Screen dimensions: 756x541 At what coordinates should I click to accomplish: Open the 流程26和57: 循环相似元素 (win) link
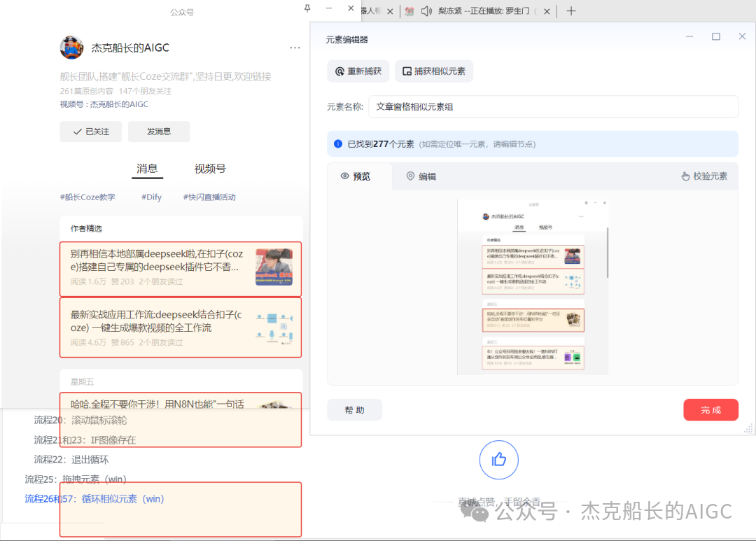click(x=94, y=499)
